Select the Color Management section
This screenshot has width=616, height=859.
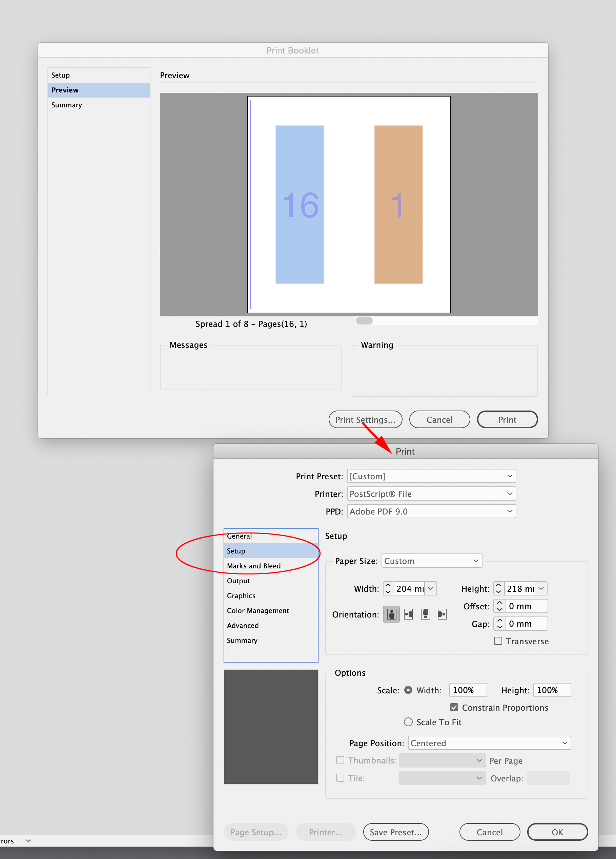[258, 610]
